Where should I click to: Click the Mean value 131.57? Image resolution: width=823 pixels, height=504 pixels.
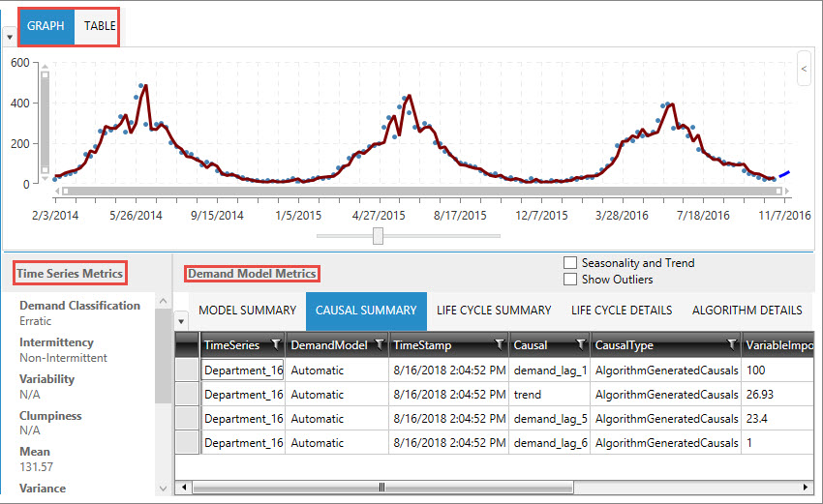click(x=36, y=467)
